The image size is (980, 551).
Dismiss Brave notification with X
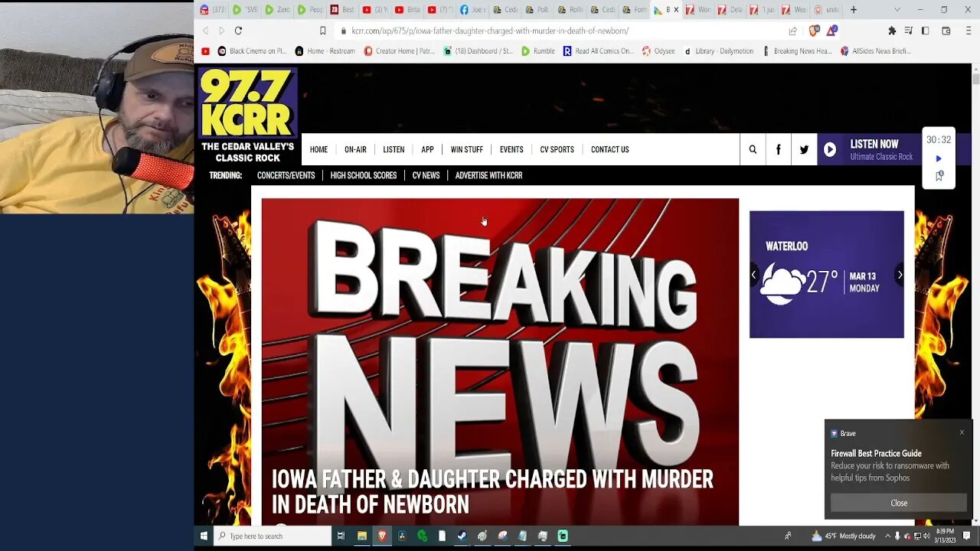[962, 432]
